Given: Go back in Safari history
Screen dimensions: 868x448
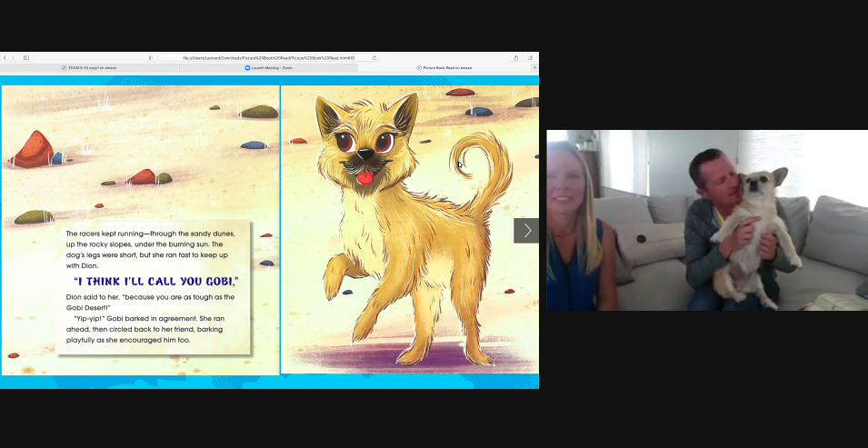Looking at the screenshot, I should click(x=5, y=57).
